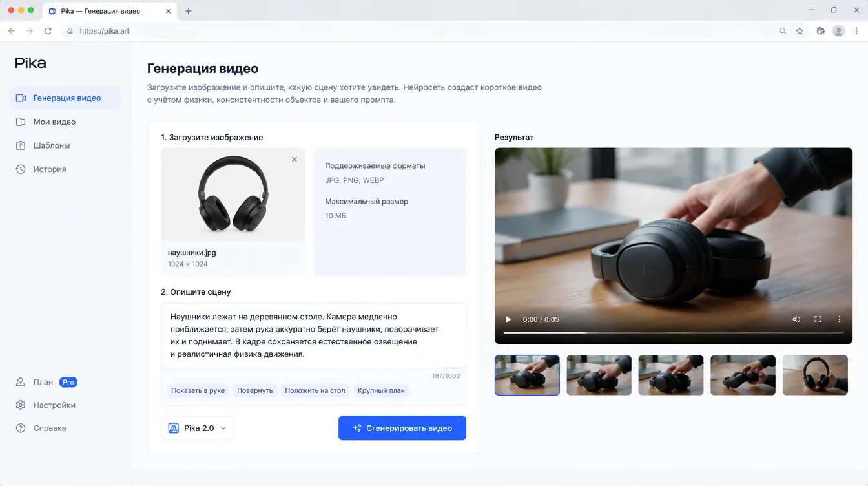The width and height of the screenshot is (868, 486).
Task: Click the 10 МБ size limit text
Action: 335,215
